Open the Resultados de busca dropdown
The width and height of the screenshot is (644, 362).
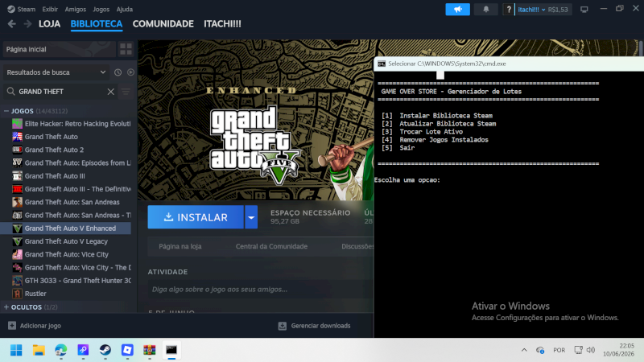56,72
